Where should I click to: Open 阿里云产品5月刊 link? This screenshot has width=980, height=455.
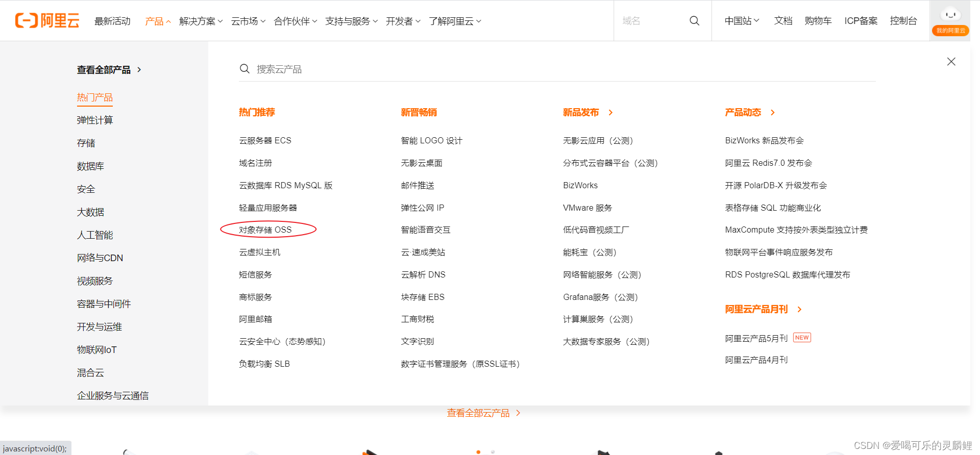point(756,339)
